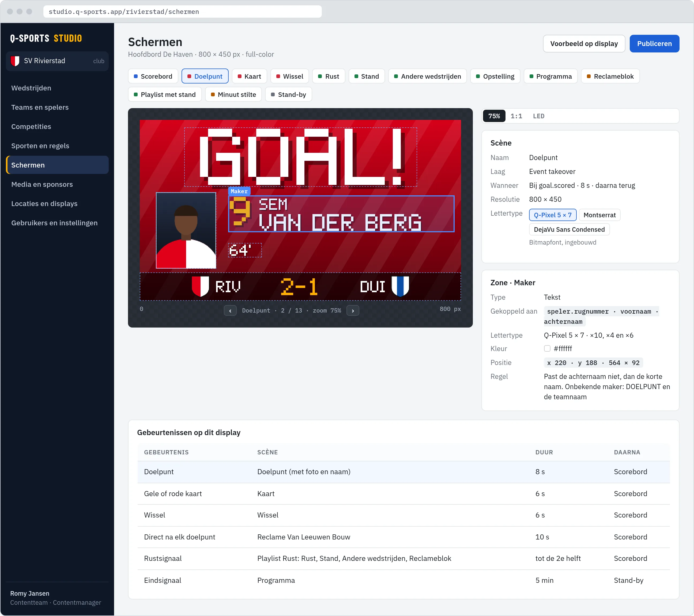Select the Doelpunt scene tab
The image size is (694, 616).
(x=205, y=76)
